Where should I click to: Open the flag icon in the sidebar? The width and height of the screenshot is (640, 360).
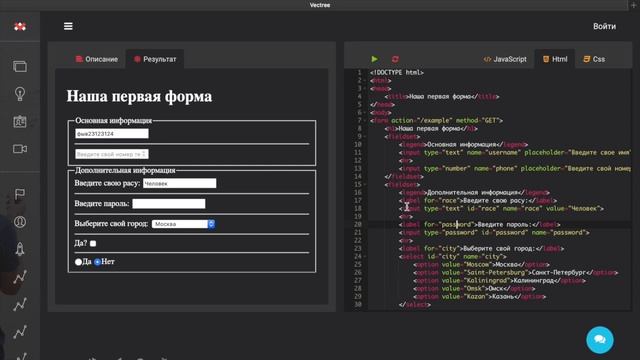tap(20, 194)
